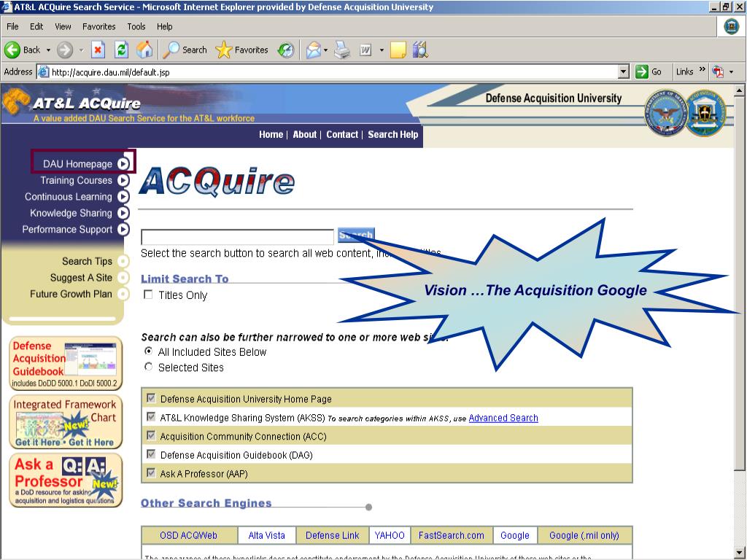The image size is (747, 560).
Task: Expand the Back button history dropdown
Action: [48, 50]
